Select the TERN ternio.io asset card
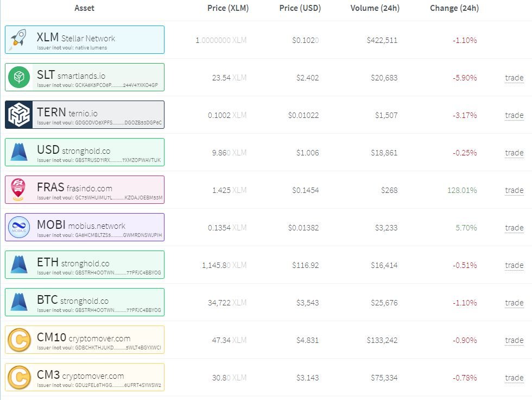This screenshot has height=400, width=532. (85, 115)
